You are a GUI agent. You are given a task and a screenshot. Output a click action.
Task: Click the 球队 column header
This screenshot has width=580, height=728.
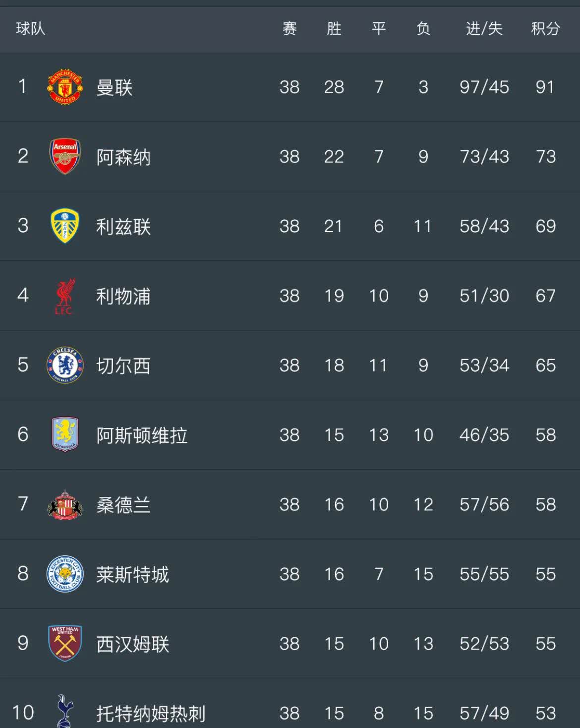[31, 29]
